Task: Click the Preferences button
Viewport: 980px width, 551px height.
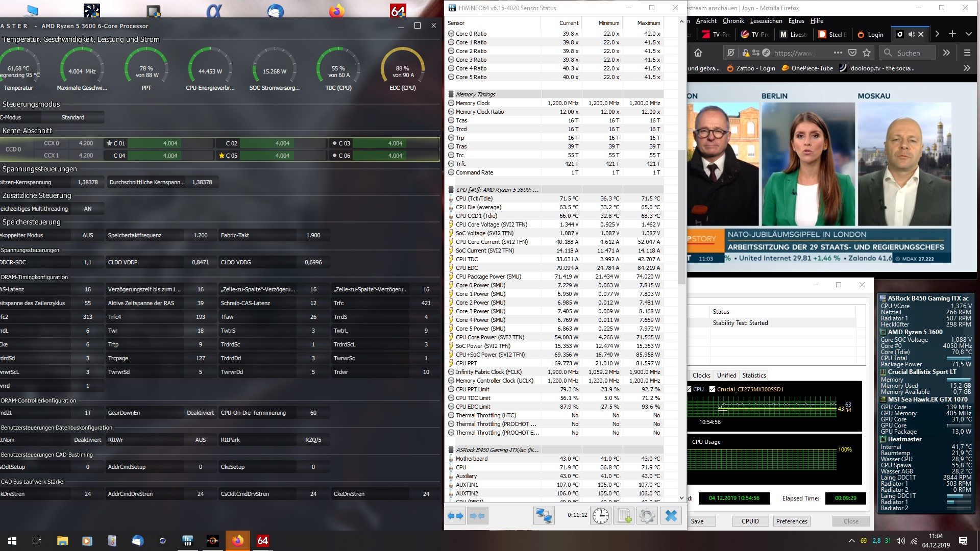Action: [x=791, y=521]
